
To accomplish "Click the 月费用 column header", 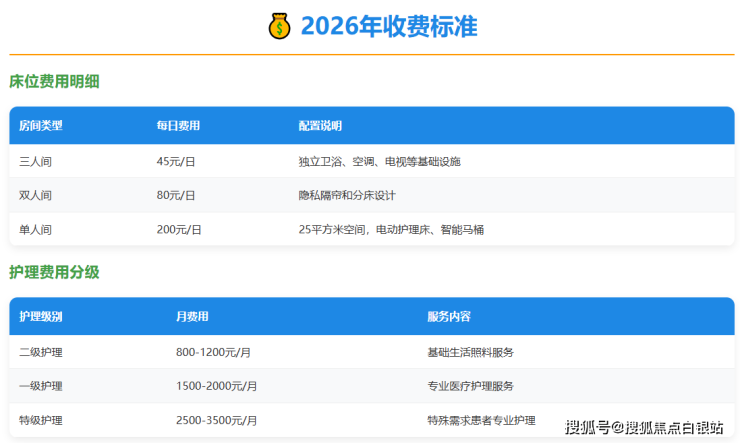I will click(x=192, y=317).
